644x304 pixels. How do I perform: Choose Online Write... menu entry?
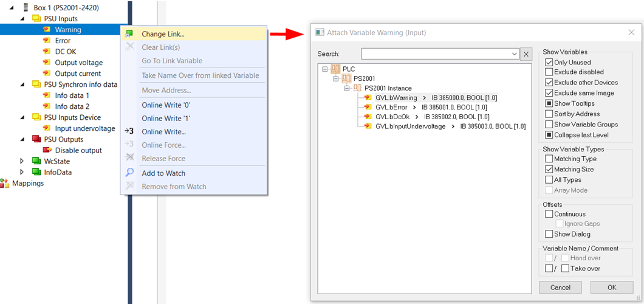click(x=163, y=132)
